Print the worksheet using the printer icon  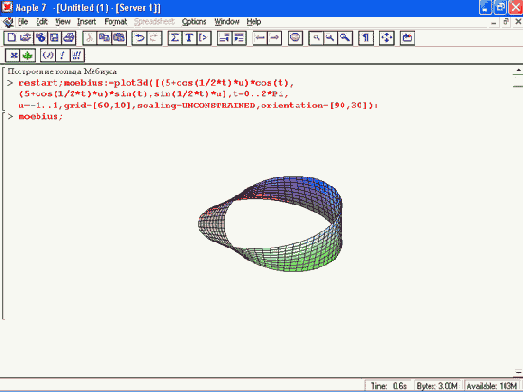(x=69, y=38)
